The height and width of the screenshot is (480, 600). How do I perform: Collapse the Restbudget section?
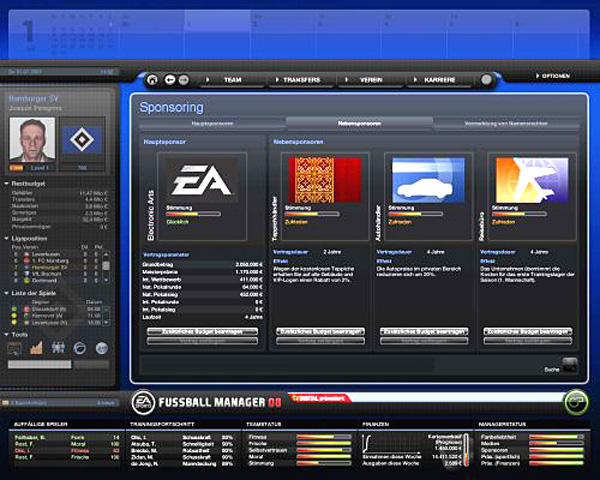(7, 184)
